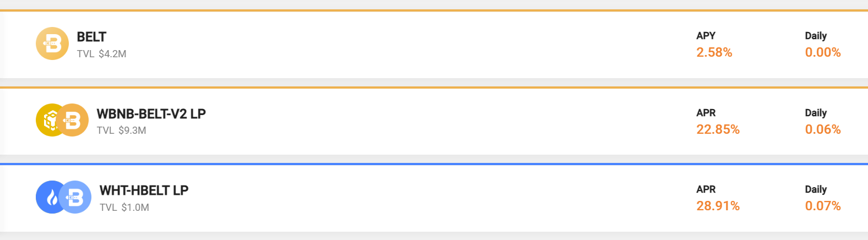The image size is (868, 240).
Task: Click the 22.85% APR value
Action: click(718, 129)
